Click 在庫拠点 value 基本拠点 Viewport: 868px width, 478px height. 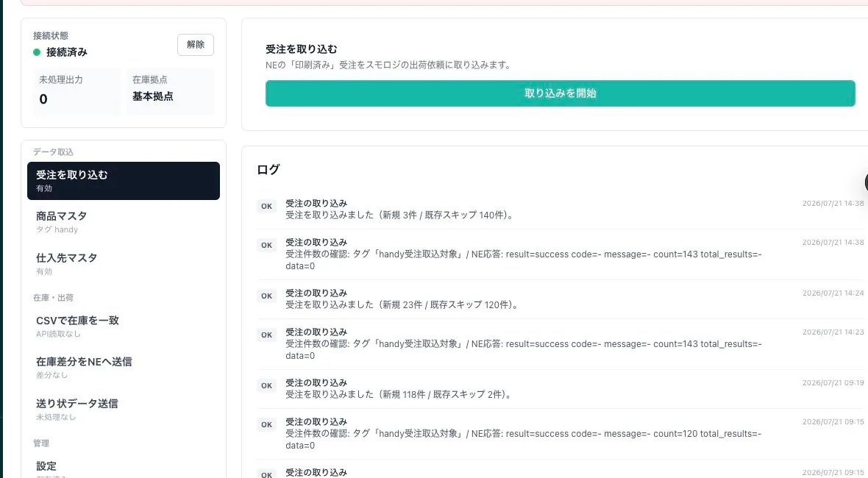tap(153, 96)
